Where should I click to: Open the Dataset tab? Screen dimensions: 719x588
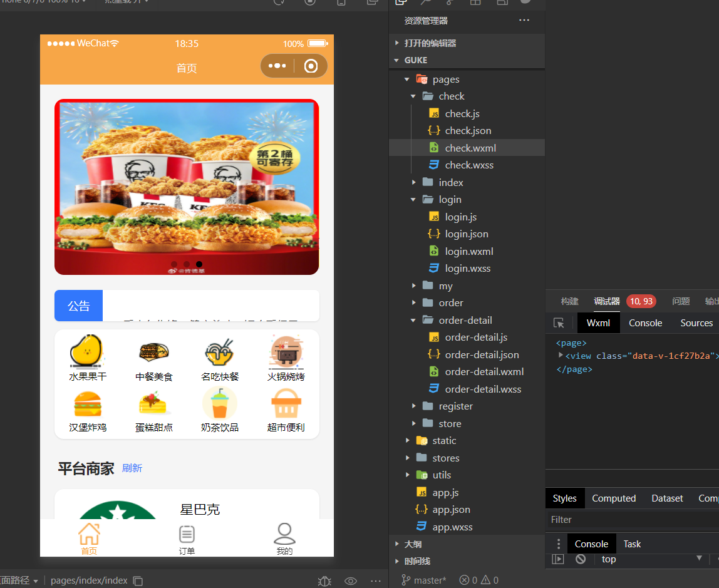(667, 498)
